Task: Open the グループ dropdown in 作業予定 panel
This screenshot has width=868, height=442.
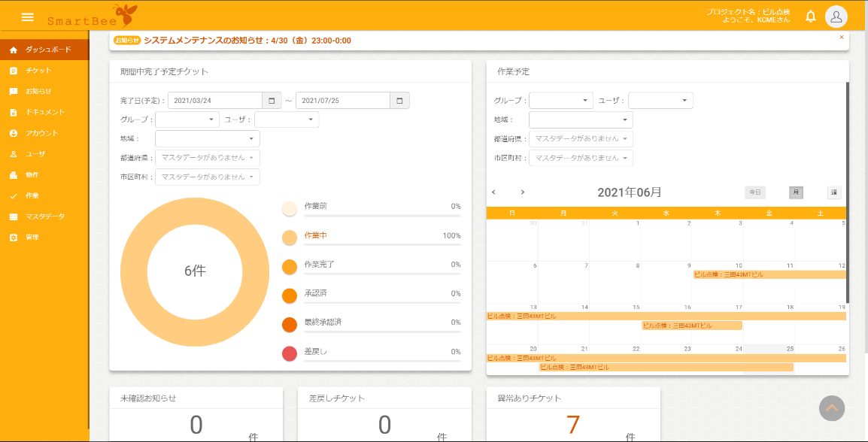Action: [x=563, y=100]
